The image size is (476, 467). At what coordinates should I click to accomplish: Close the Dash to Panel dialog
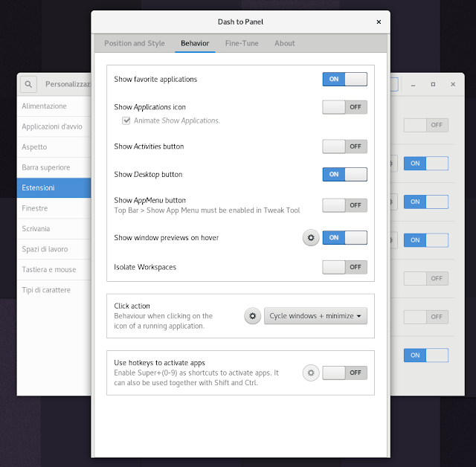point(379,22)
